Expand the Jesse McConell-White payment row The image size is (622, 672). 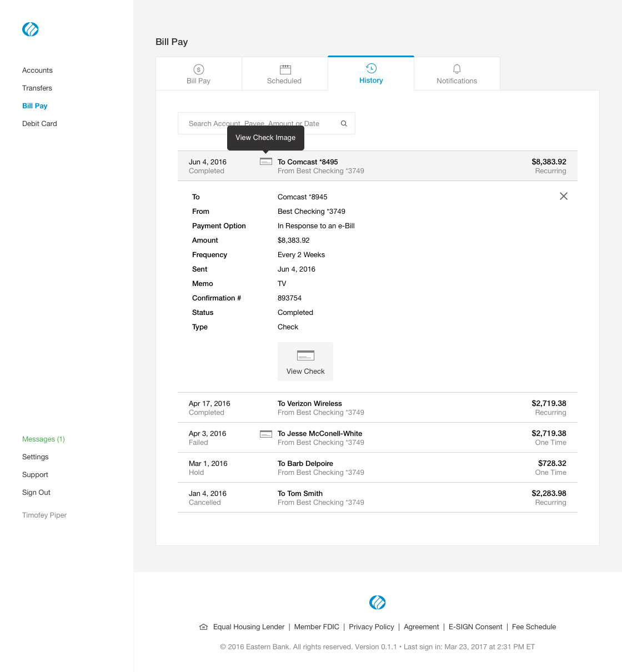pyautogui.click(x=378, y=438)
